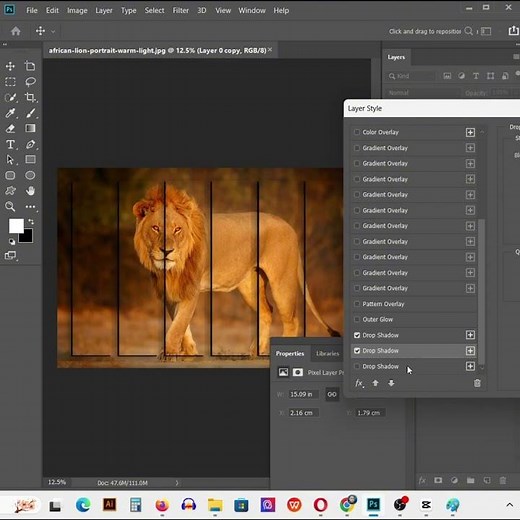Delete effect with trash icon in Layer Style
The width and height of the screenshot is (520, 520).
coord(477,383)
